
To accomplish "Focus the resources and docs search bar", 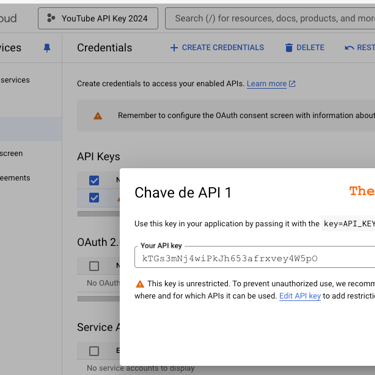I will click(x=270, y=19).
